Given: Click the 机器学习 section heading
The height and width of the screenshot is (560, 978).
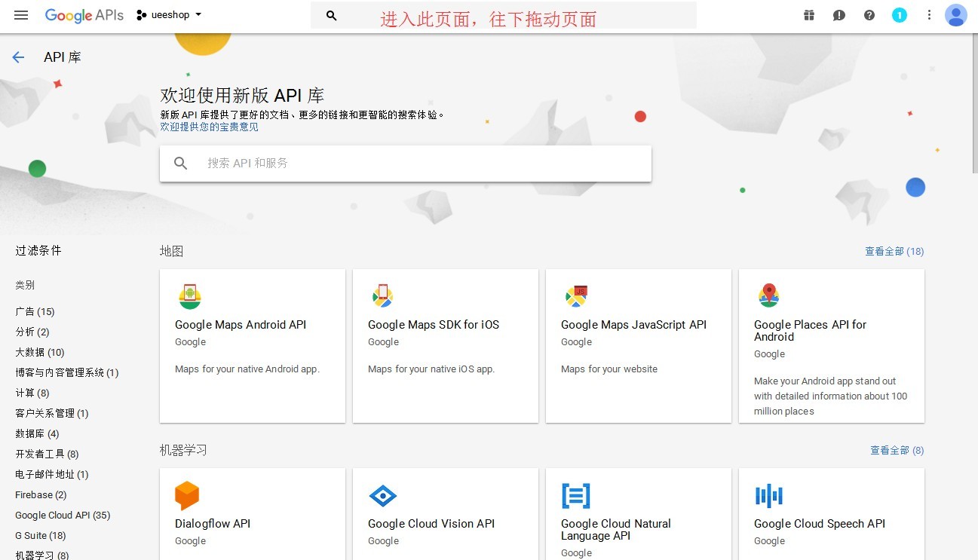Looking at the screenshot, I should [183, 450].
